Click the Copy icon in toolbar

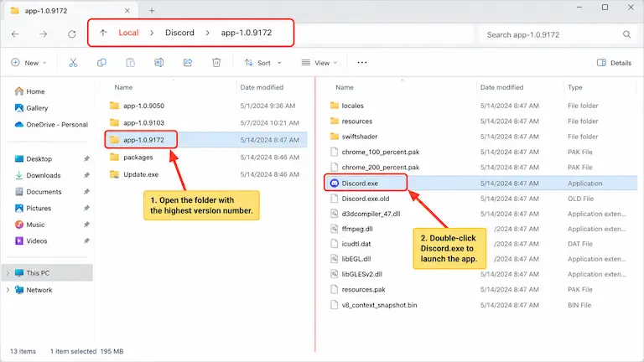pos(101,62)
